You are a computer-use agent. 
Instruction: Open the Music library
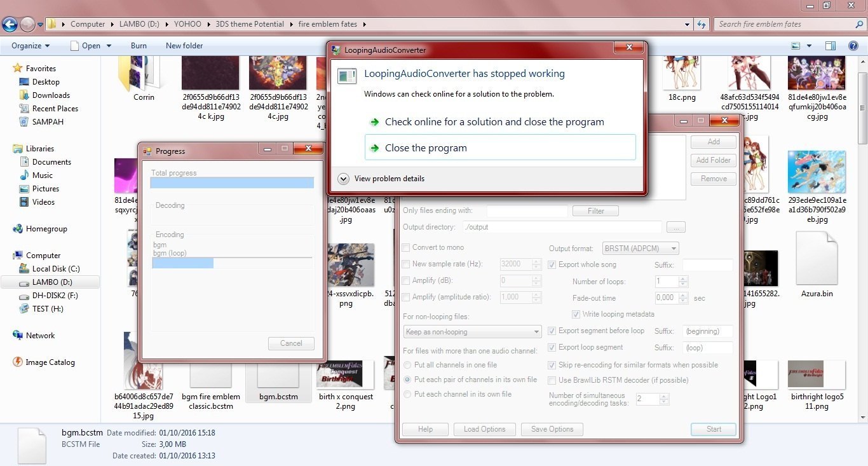[x=43, y=175]
